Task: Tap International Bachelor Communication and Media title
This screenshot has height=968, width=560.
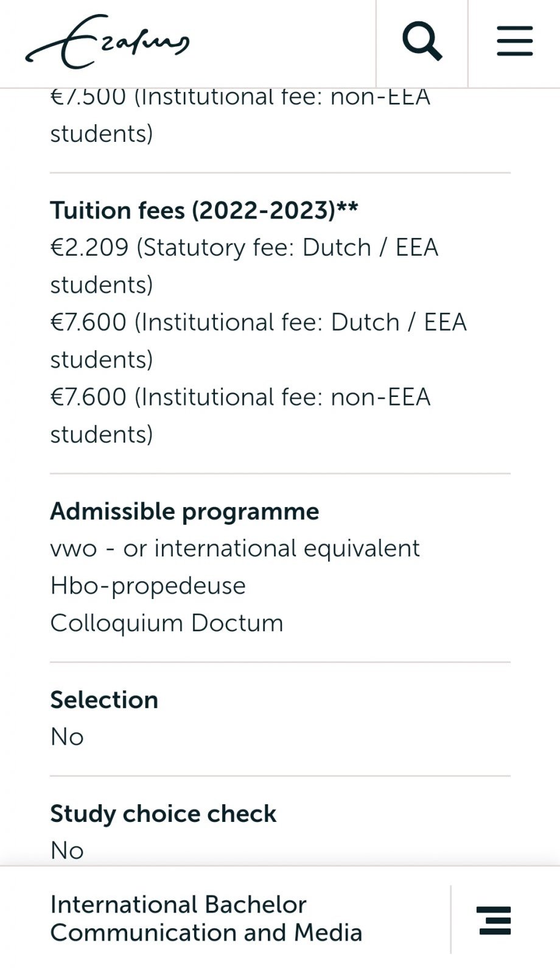Action: coord(206,918)
